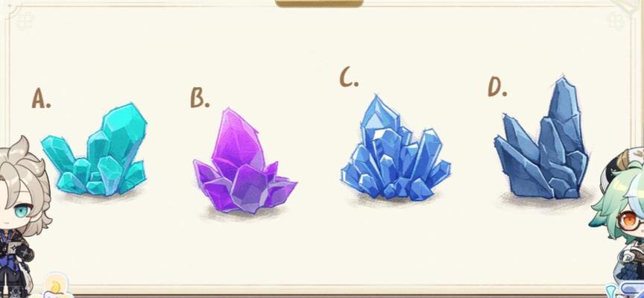The width and height of the screenshot is (644, 298).
Task: Click the letter label C.
Action: [x=349, y=77]
